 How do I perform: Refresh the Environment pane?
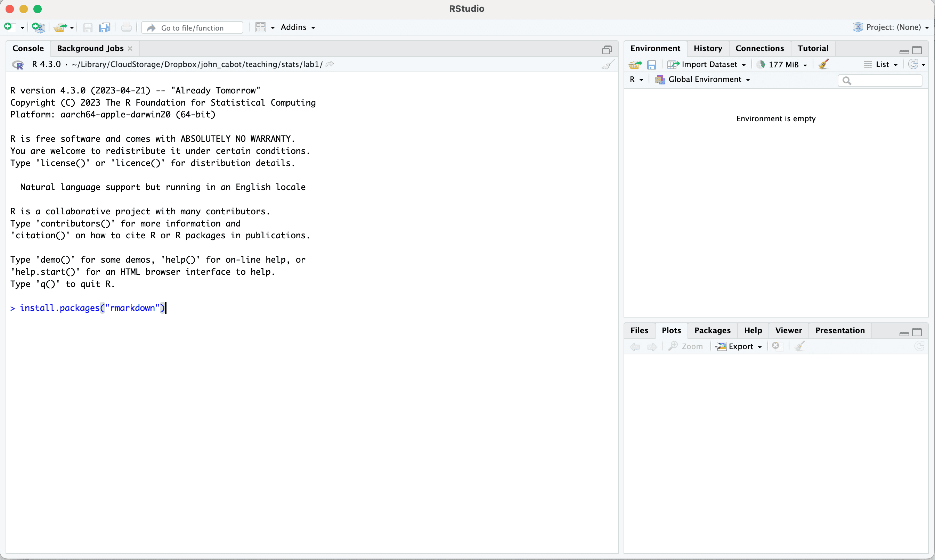click(x=913, y=64)
